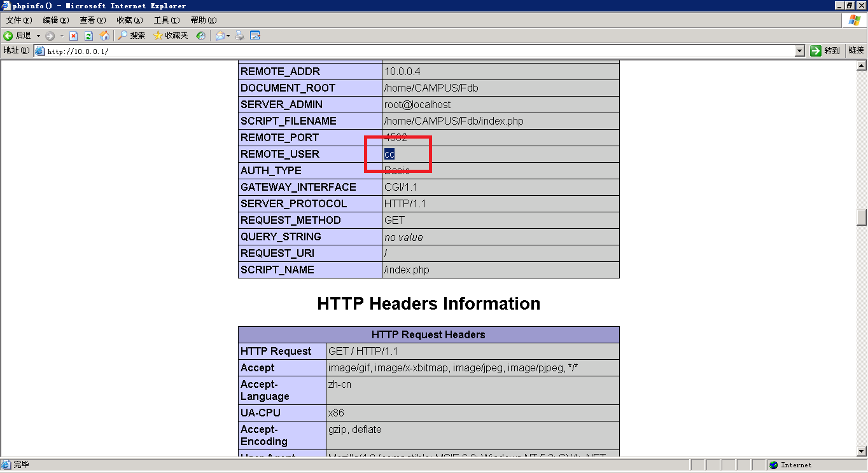Open the 文件(F) menu
Viewport: 868px width, 473px height.
(x=18, y=20)
